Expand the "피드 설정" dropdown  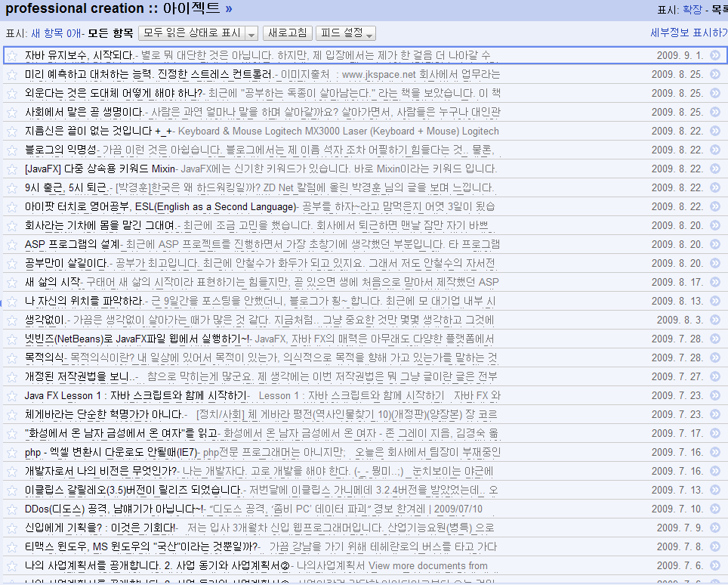(369, 33)
